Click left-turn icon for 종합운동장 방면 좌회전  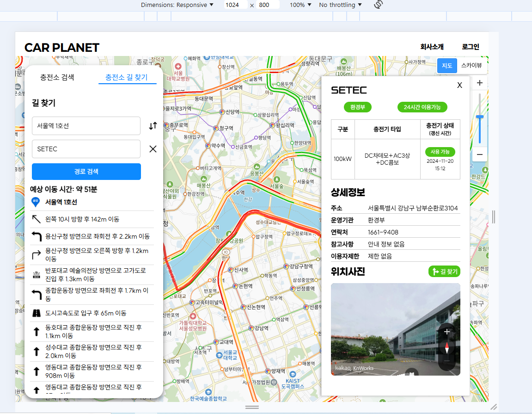coord(37,295)
